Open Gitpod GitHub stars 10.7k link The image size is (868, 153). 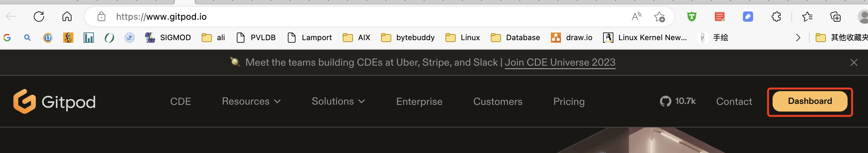point(677,101)
